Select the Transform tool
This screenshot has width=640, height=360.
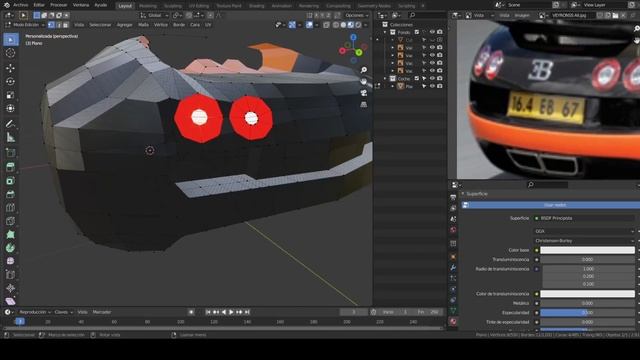11,109
